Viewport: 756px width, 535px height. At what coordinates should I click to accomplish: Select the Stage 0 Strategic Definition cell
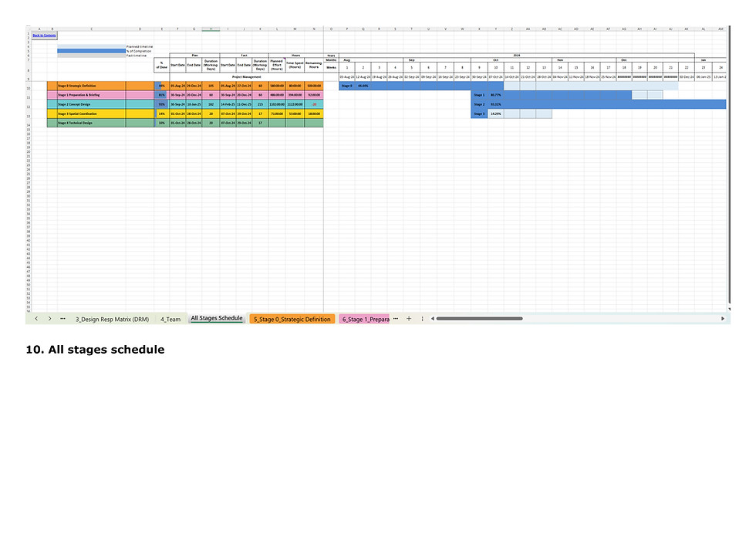(x=91, y=86)
